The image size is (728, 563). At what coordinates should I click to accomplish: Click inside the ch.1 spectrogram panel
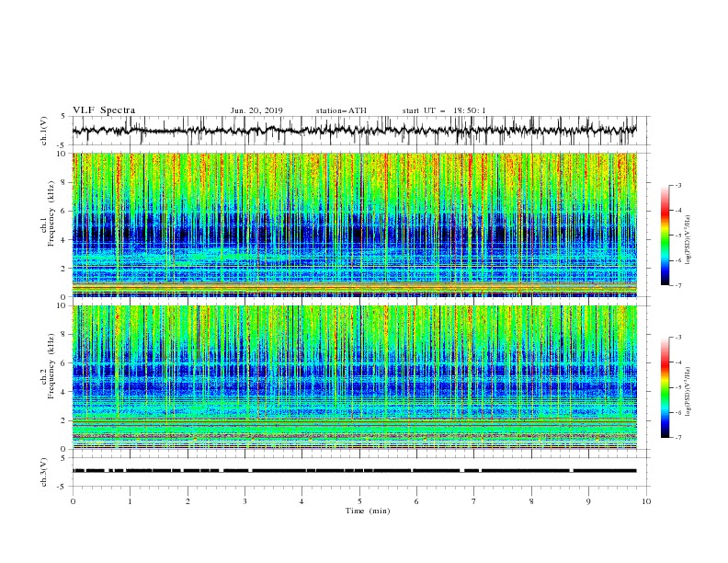tap(354, 224)
